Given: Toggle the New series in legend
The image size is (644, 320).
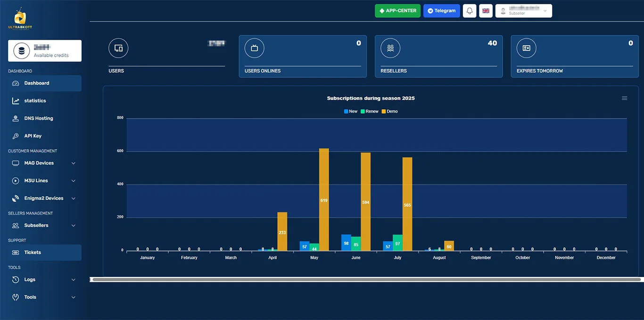Looking at the screenshot, I should coord(351,111).
